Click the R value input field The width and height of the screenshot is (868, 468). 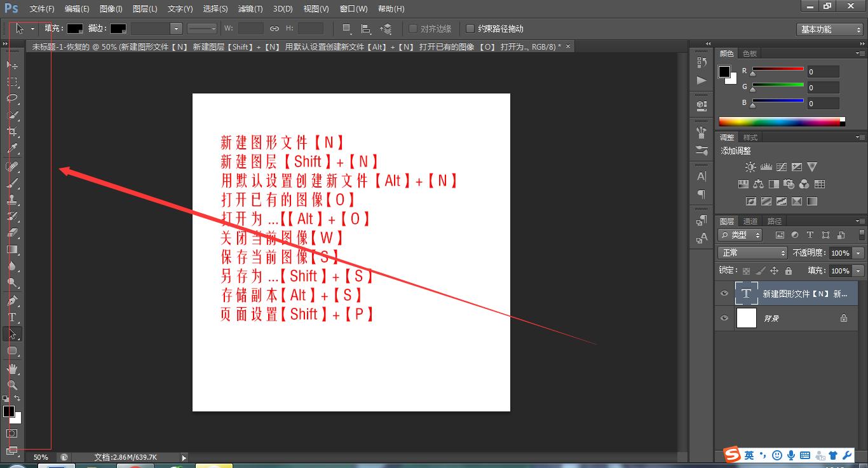(x=823, y=72)
